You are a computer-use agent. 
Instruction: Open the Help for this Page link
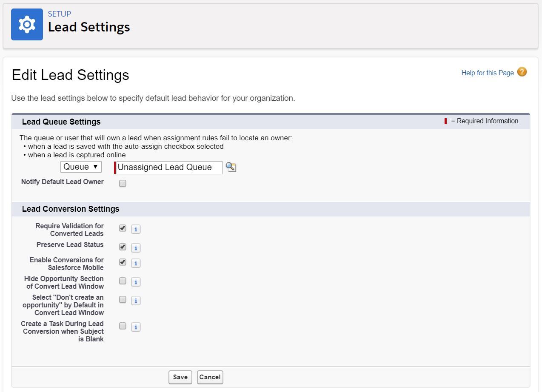(487, 73)
